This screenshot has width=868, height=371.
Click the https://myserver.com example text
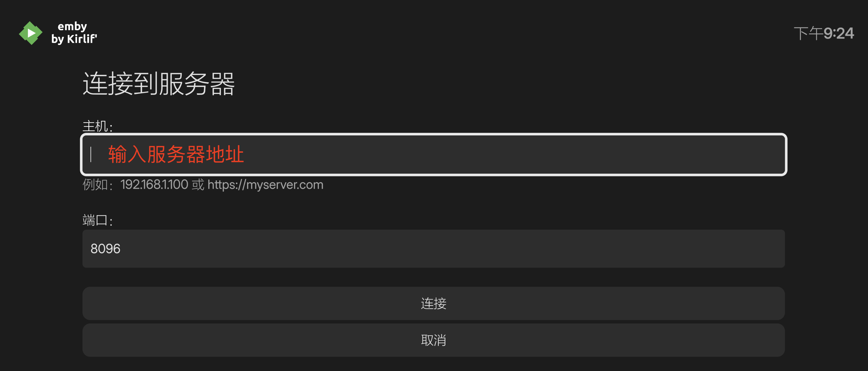[x=266, y=184]
